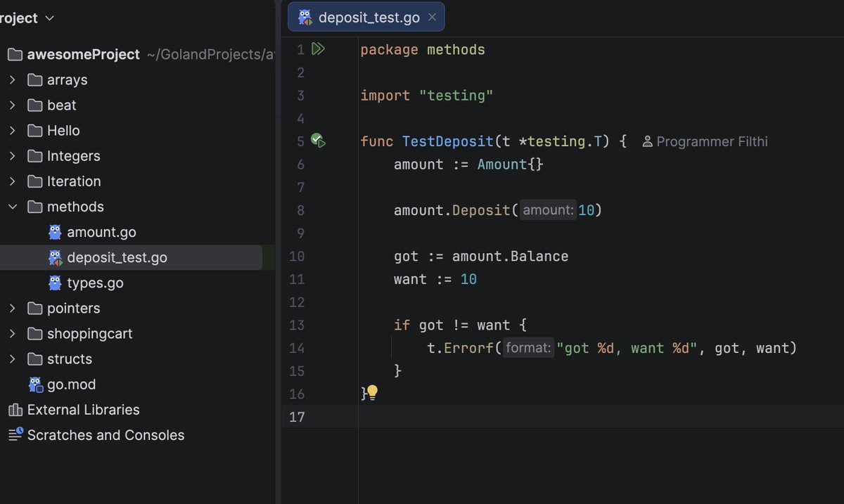
Task: Expand the beat folder
Action: click(x=12, y=105)
